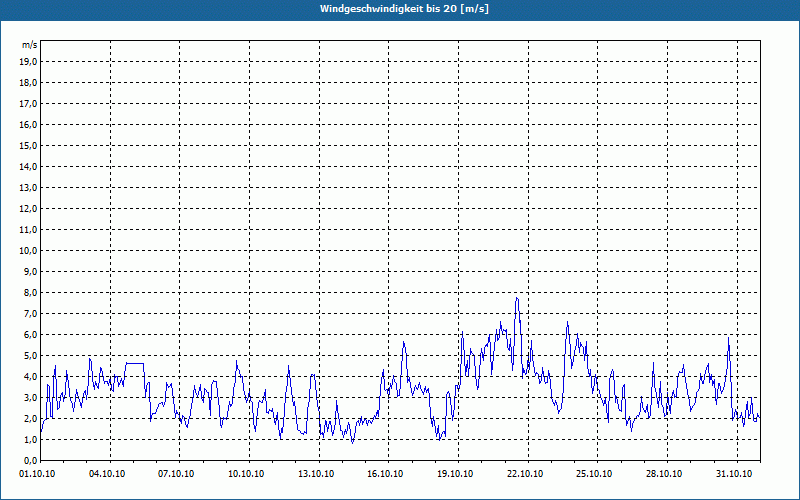800x500 pixels.
Task: Click the y-axis label '9,0'
Action: 31,271
